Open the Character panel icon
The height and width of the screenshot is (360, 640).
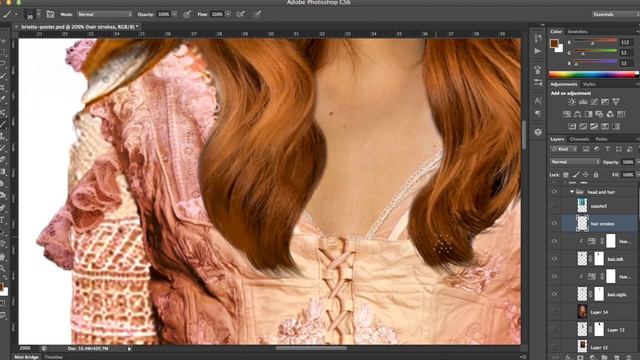(x=538, y=101)
